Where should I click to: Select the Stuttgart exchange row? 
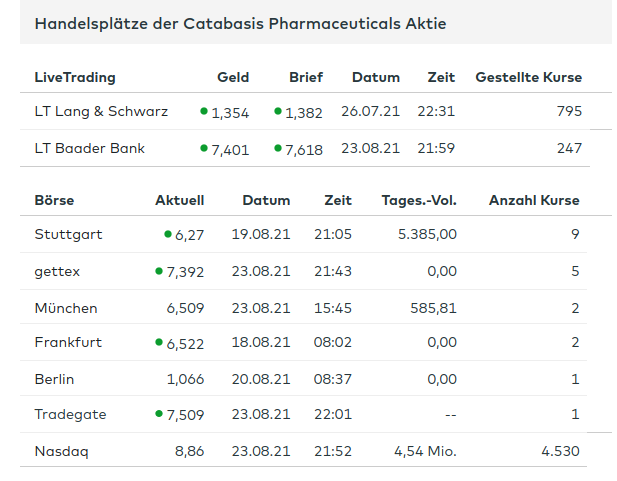click(x=68, y=235)
